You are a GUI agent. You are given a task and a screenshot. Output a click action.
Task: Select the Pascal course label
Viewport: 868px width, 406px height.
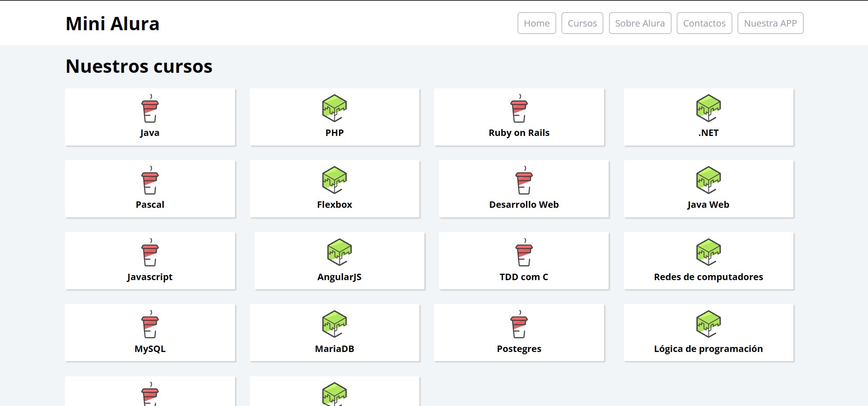(150, 205)
